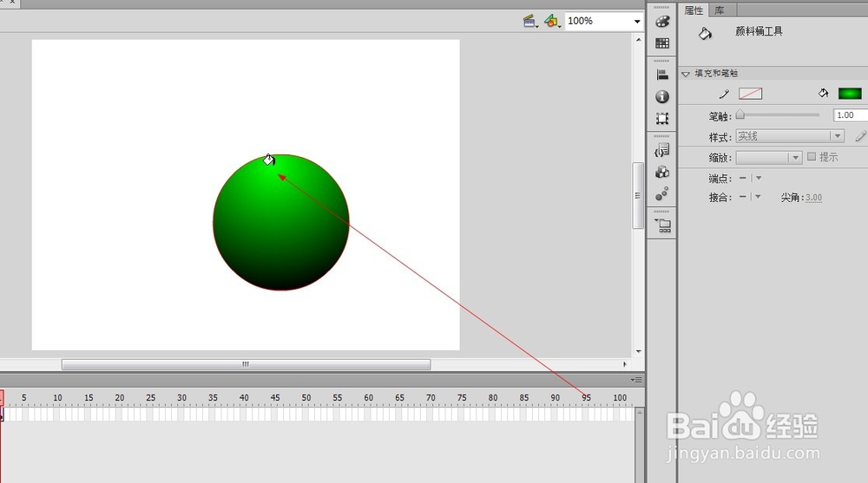
Task: Click the stage scroll down arrow
Action: [638, 351]
